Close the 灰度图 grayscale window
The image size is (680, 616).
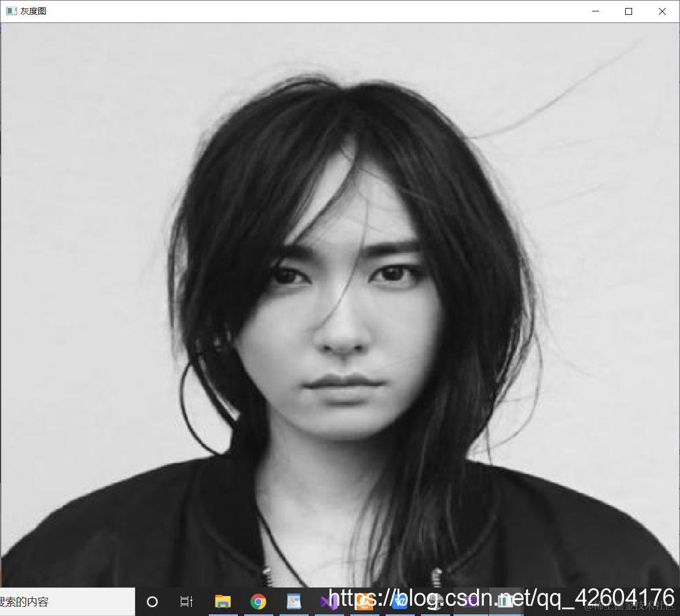662,11
